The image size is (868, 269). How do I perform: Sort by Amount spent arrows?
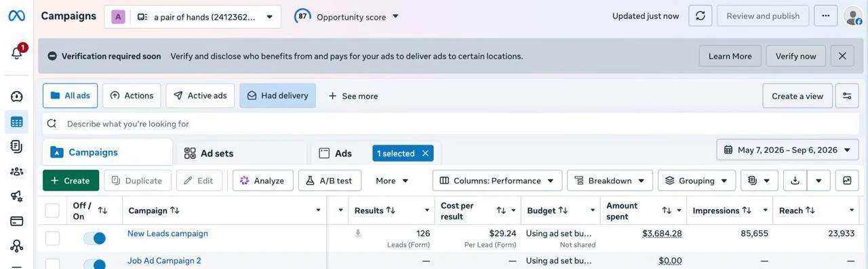pos(667,211)
